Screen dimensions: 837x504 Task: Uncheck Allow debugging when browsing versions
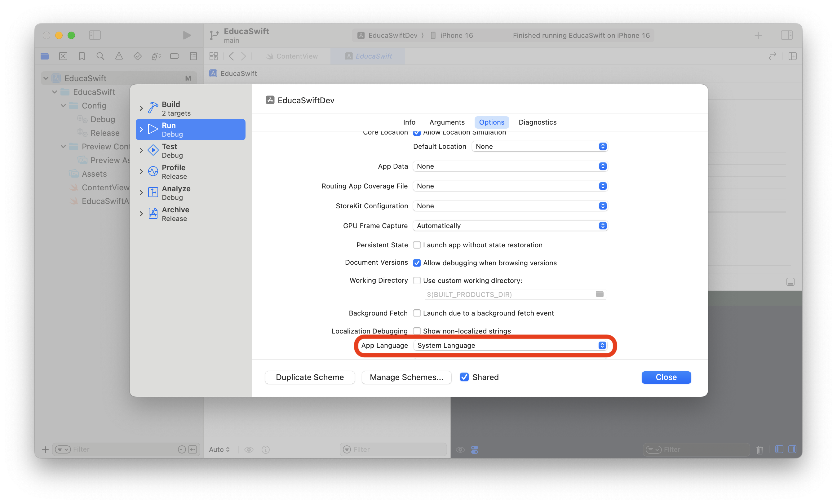pyautogui.click(x=417, y=263)
